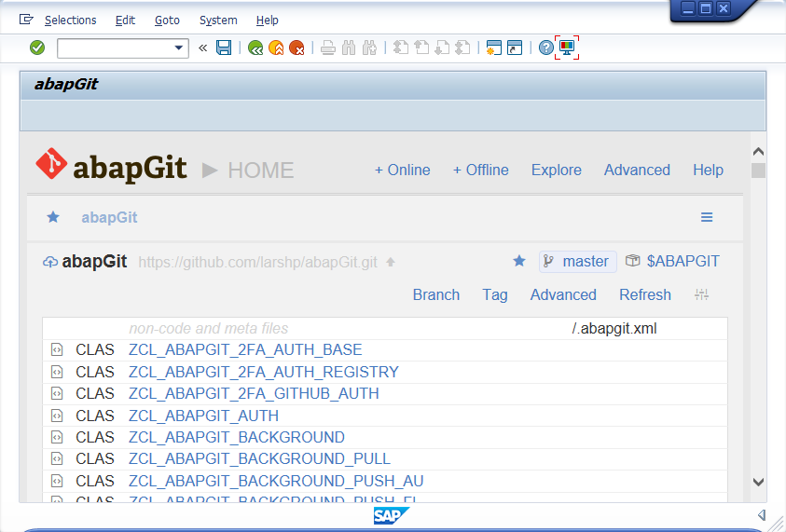Open the Goto menu
Screen dimensions: 786x532
pos(167,20)
